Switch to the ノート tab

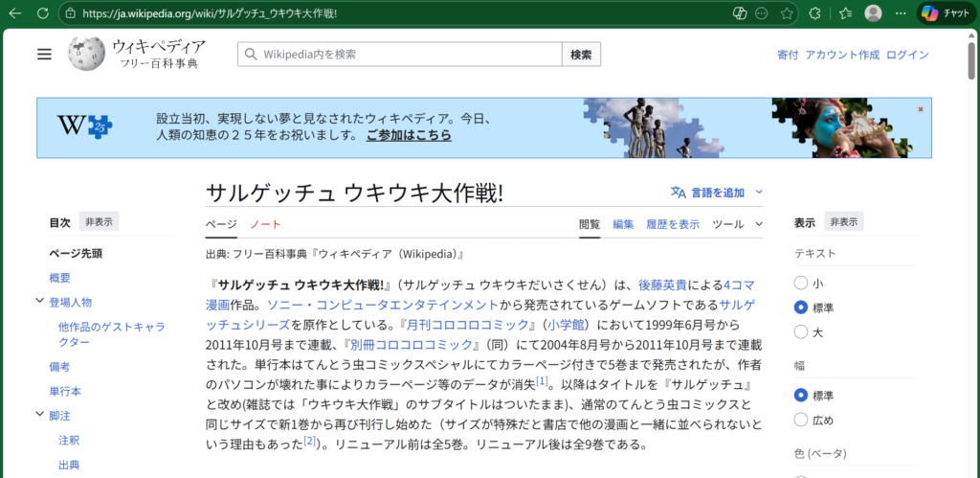265,224
